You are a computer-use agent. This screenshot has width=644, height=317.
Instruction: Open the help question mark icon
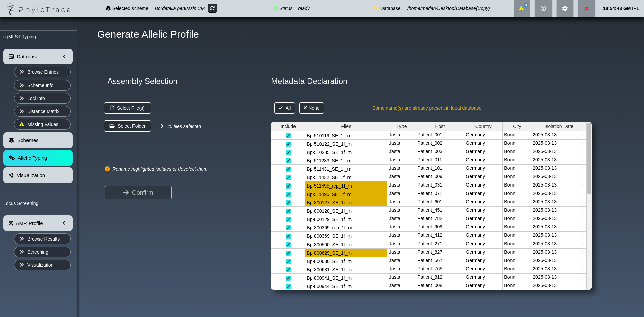coord(543,8)
